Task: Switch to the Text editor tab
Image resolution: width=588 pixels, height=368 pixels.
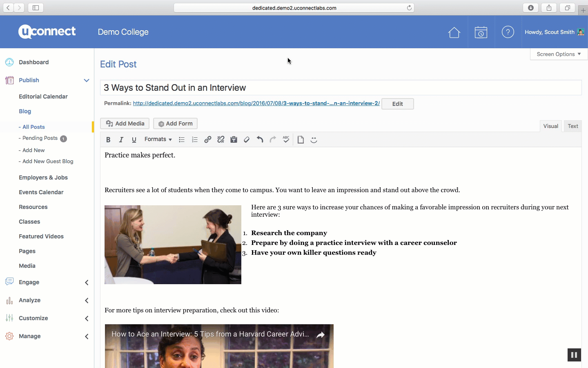Action: click(x=572, y=126)
